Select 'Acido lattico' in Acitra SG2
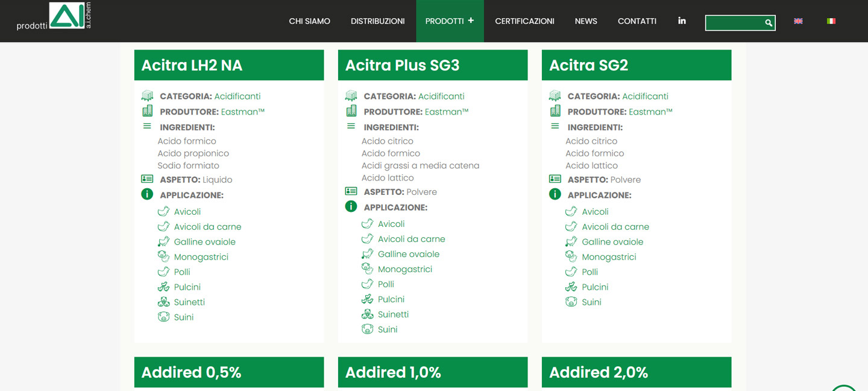The height and width of the screenshot is (391, 868). pos(591,165)
